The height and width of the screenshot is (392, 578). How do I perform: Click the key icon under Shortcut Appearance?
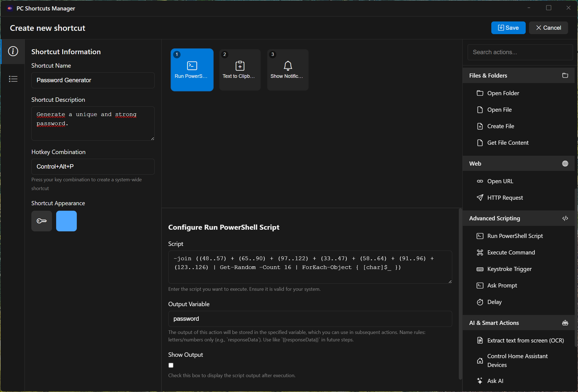click(42, 221)
